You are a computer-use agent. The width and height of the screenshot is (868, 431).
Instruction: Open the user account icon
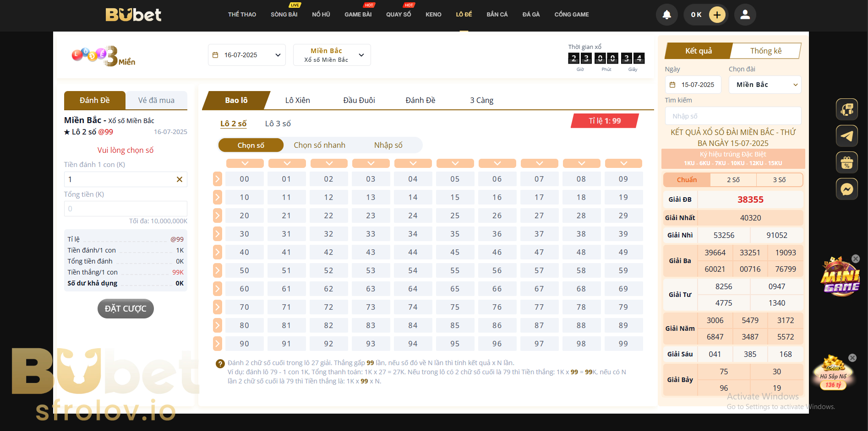(745, 15)
